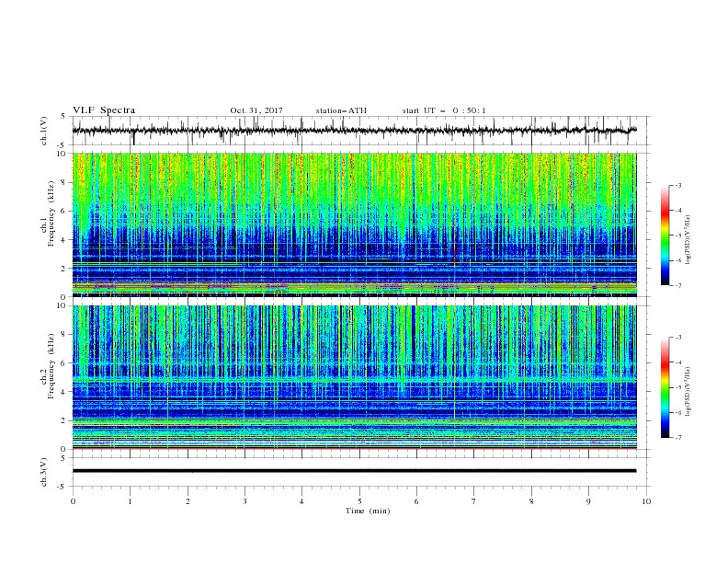This screenshot has height=563, width=728.
Task: Click the "-7" label on ch.1 colorbar
Action: tap(678, 286)
